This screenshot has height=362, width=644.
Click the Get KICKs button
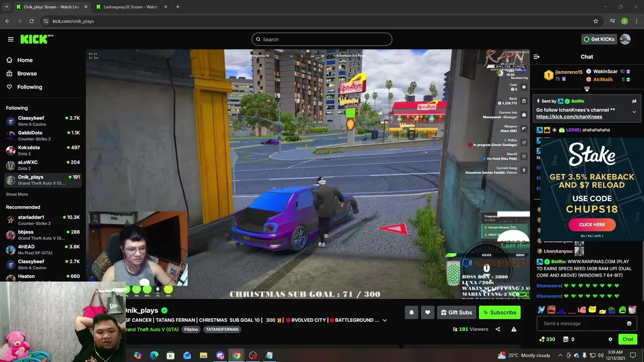pos(599,39)
